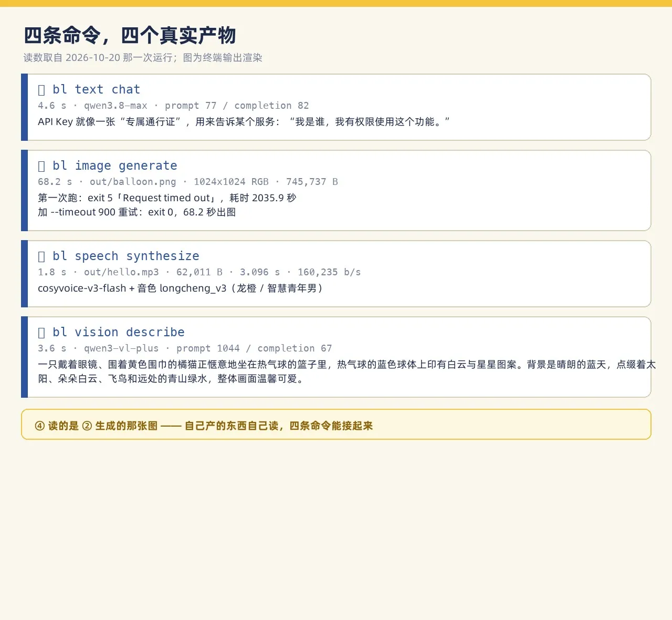Click the "cosyvoice-v3-flash" voice description line
672x620 pixels.
(180, 288)
